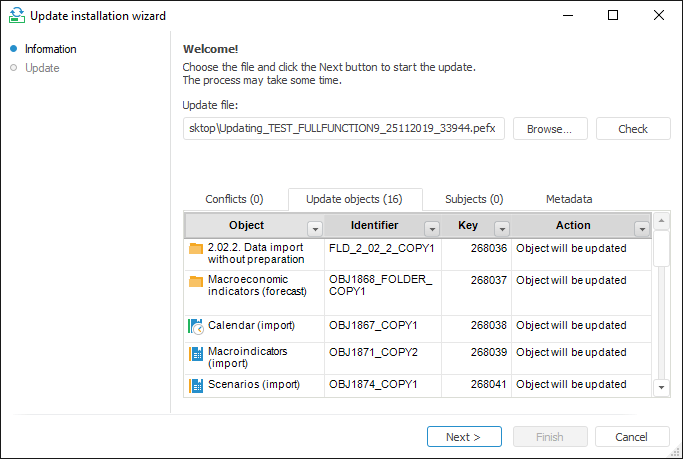Click the Check button

[633, 129]
